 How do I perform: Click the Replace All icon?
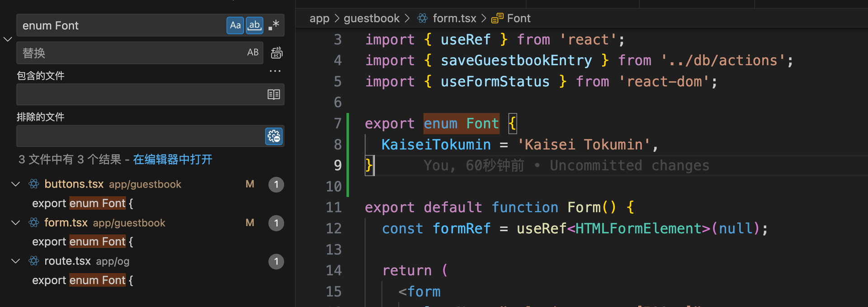coord(276,53)
